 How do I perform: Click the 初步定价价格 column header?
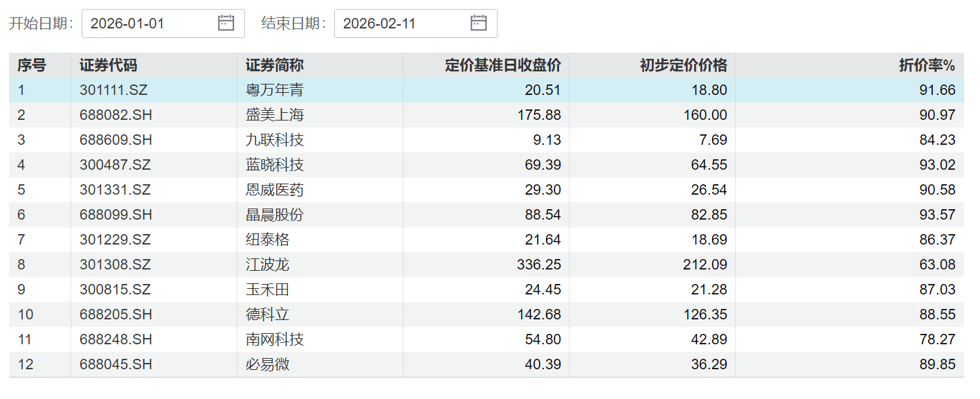pos(683,65)
